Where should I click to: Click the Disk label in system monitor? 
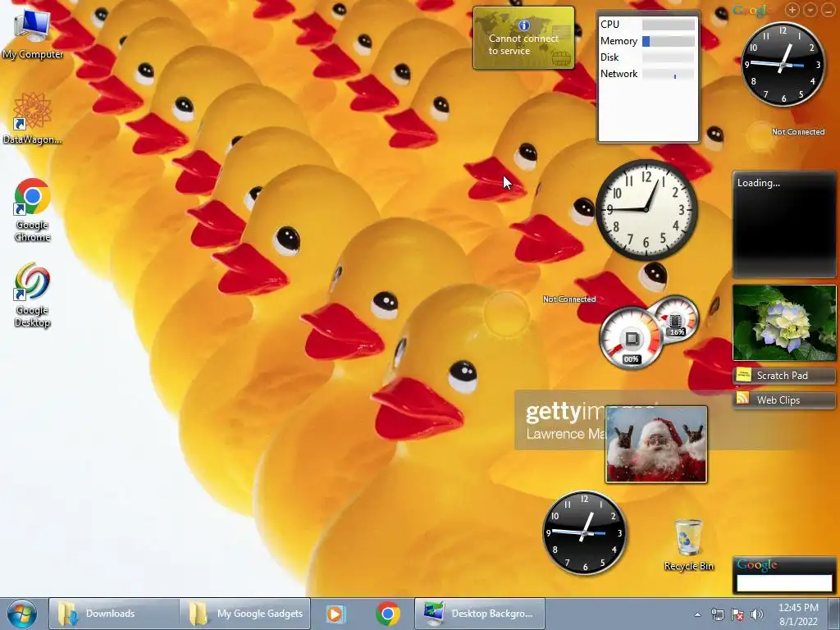click(x=609, y=57)
